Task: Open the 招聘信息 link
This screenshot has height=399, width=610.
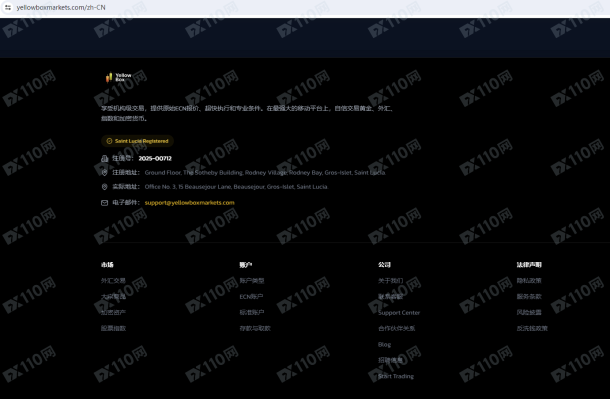Action: point(391,360)
